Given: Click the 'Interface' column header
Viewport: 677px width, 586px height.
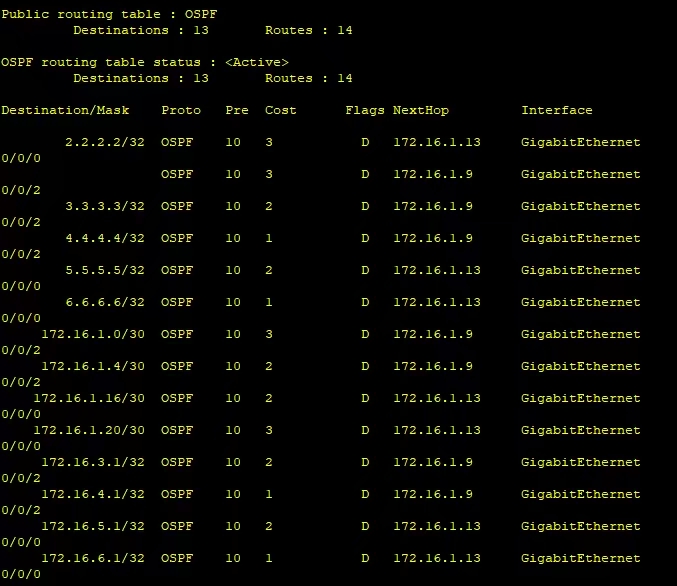Looking at the screenshot, I should tap(557, 111).
